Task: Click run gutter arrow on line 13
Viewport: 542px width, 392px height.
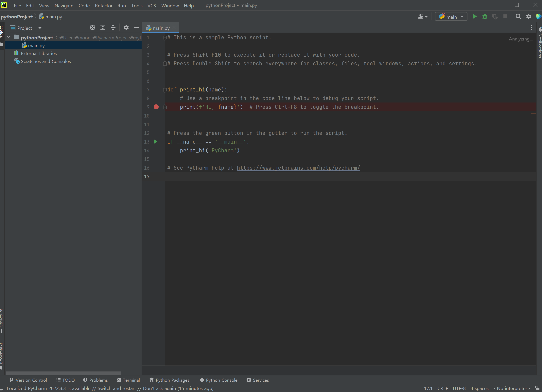Action: (x=156, y=142)
